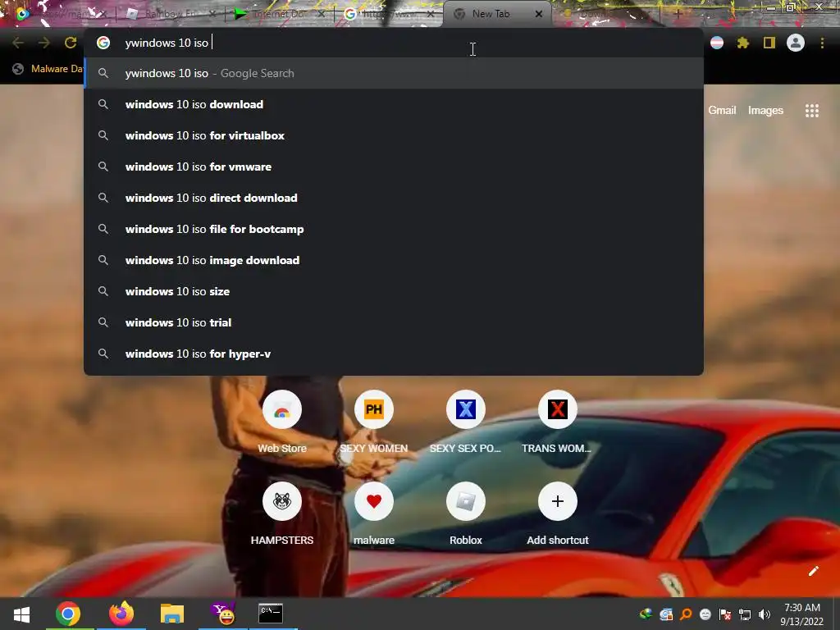Open the Windows Start menu
The image size is (840, 630).
[21, 614]
